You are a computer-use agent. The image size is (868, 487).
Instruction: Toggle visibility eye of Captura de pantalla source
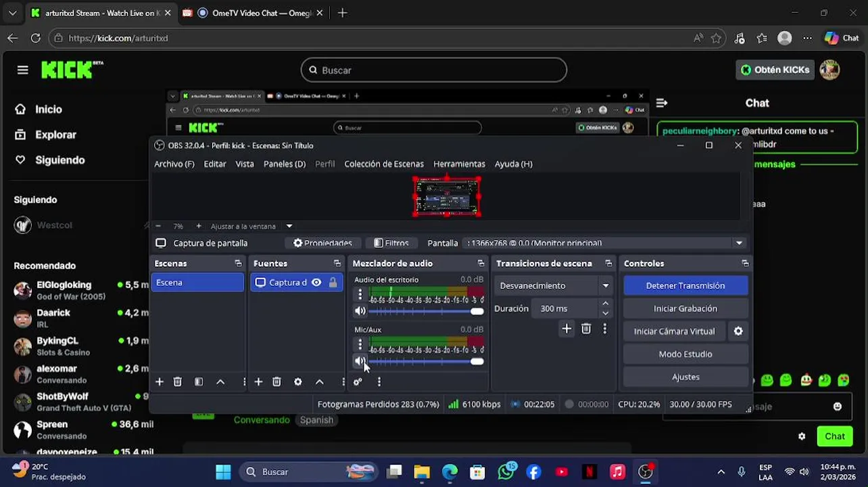pyautogui.click(x=316, y=283)
